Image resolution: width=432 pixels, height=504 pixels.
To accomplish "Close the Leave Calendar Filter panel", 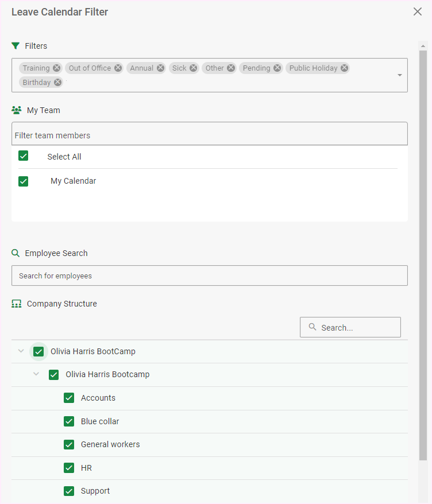I will click(418, 11).
